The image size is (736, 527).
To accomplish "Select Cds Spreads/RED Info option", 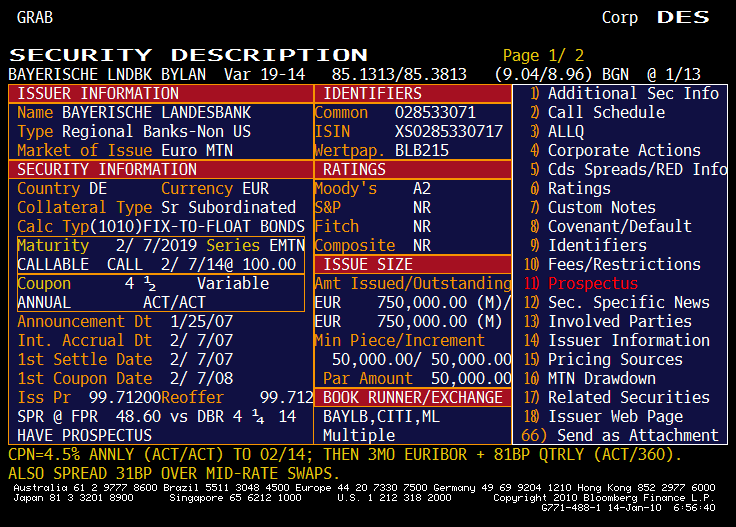I will click(x=637, y=169).
